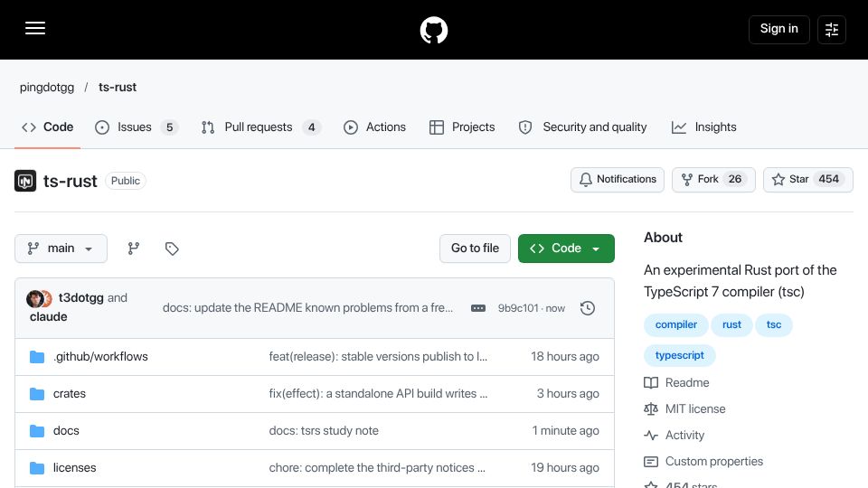
Task: Click the star count 454
Action: coord(829,179)
